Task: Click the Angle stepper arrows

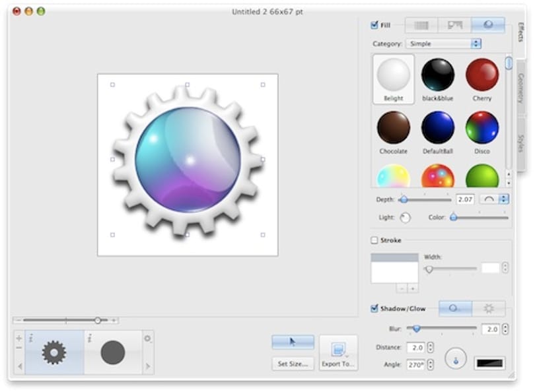Action: [x=431, y=364]
